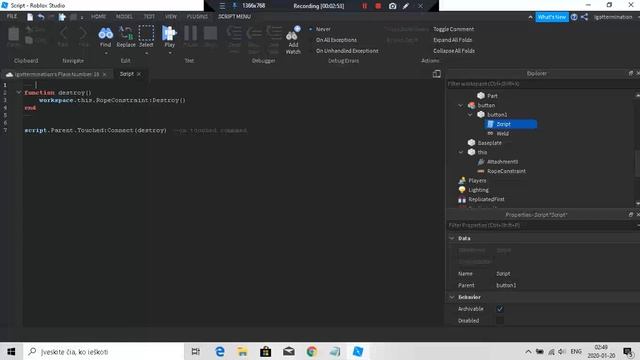Open dropdown arrow under Find

(106, 53)
